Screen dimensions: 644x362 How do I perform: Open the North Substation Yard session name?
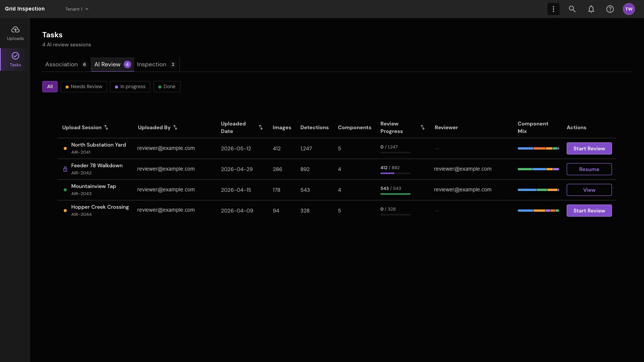pyautogui.click(x=98, y=145)
